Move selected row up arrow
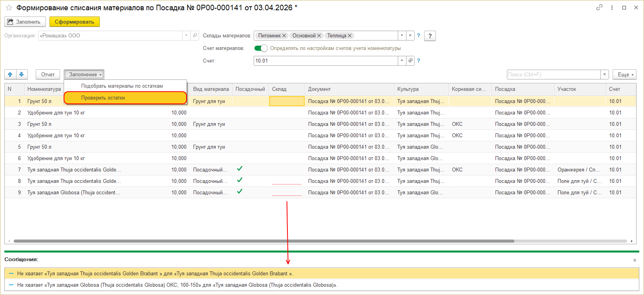 (10, 74)
